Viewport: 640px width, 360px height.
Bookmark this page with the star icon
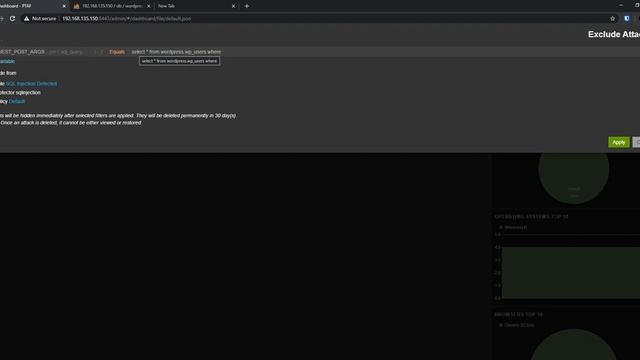pos(612,18)
